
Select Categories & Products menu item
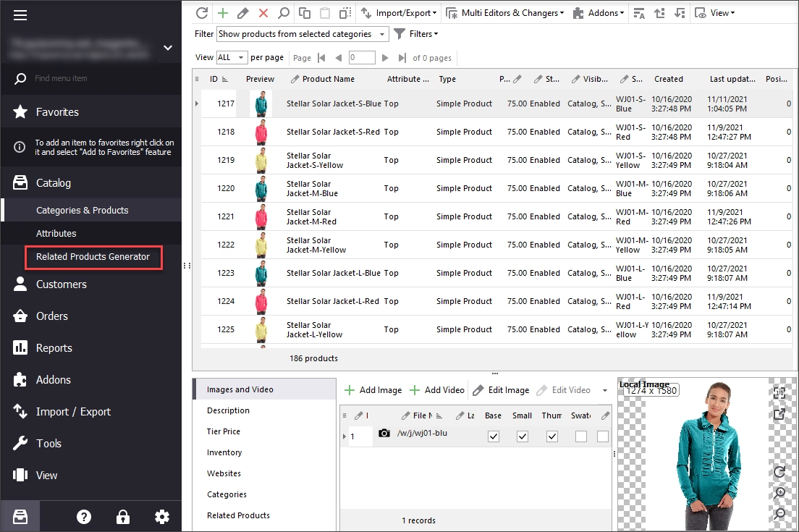point(82,211)
